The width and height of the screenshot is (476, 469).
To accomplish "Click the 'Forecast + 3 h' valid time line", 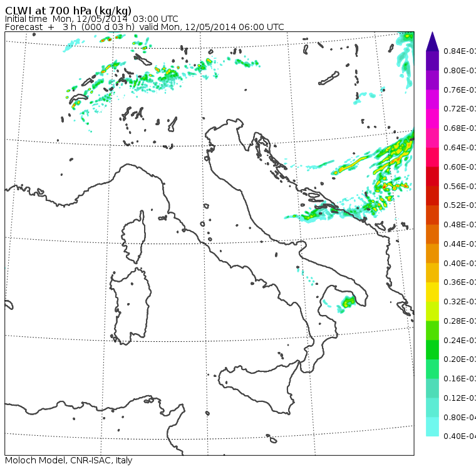I will [x=145, y=27].
